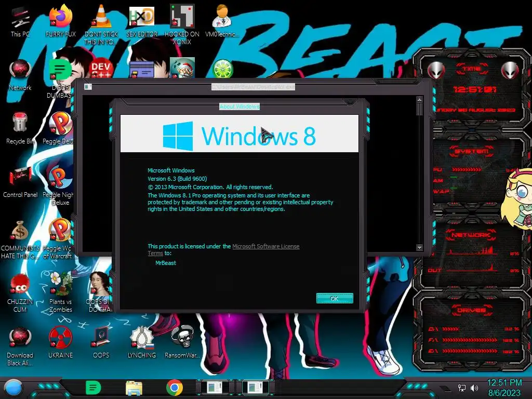Click the SYSTEM gadget header
This screenshot has height=399, width=532.
point(472,151)
